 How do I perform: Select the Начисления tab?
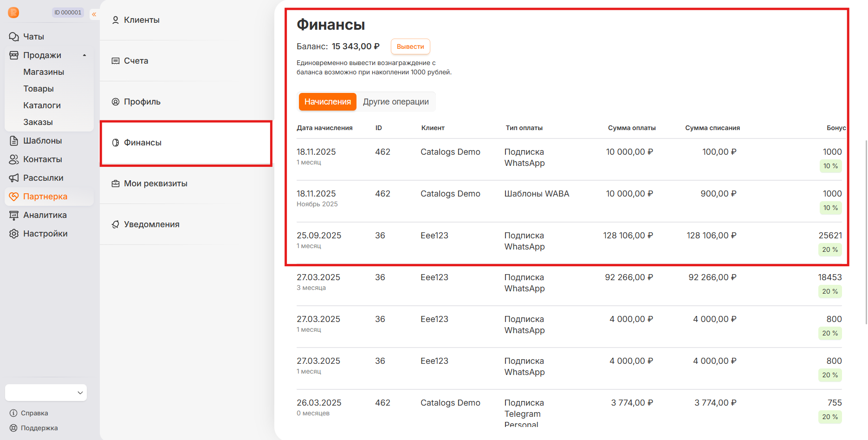tap(327, 102)
